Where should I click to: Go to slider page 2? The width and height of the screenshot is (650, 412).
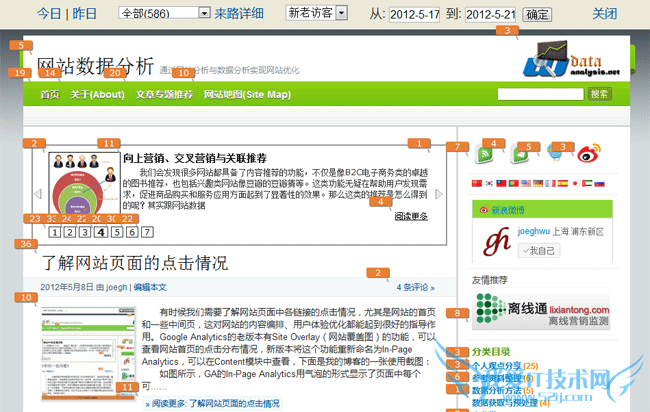tap(70, 232)
